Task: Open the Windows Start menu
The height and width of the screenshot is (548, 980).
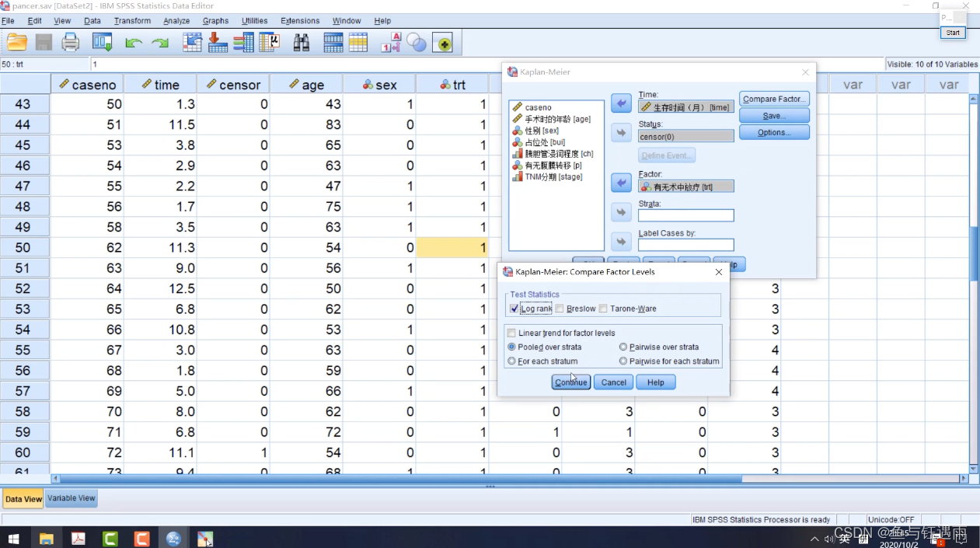Action: click(14, 538)
